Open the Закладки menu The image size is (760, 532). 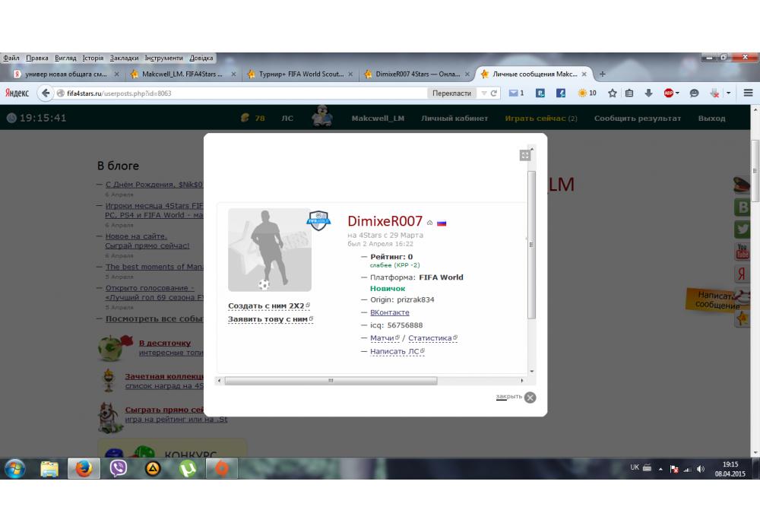point(124,58)
